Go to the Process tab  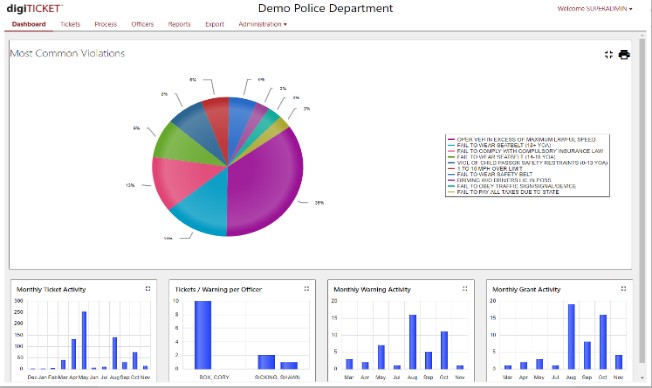pos(106,24)
